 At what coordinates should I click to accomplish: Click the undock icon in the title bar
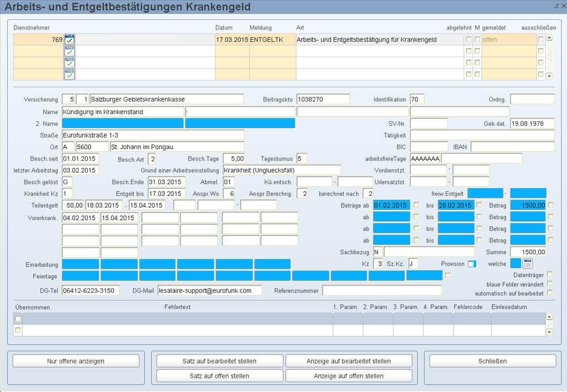coord(555,5)
